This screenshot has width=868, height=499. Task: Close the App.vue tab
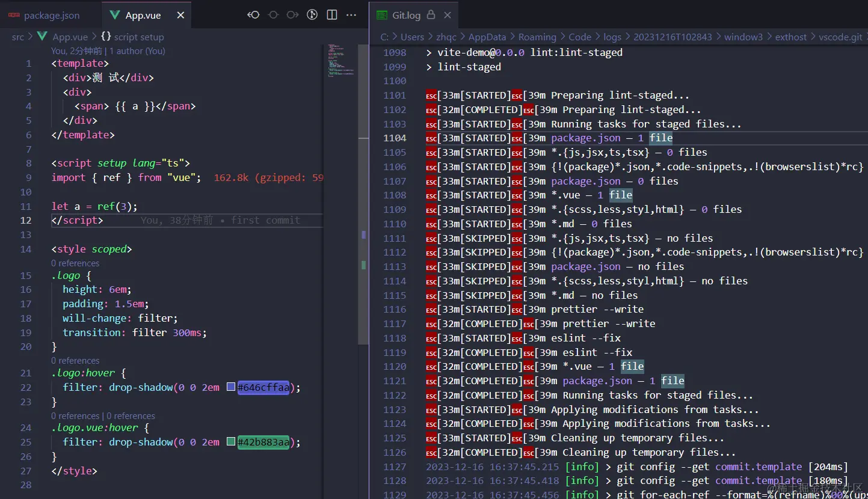pos(179,15)
